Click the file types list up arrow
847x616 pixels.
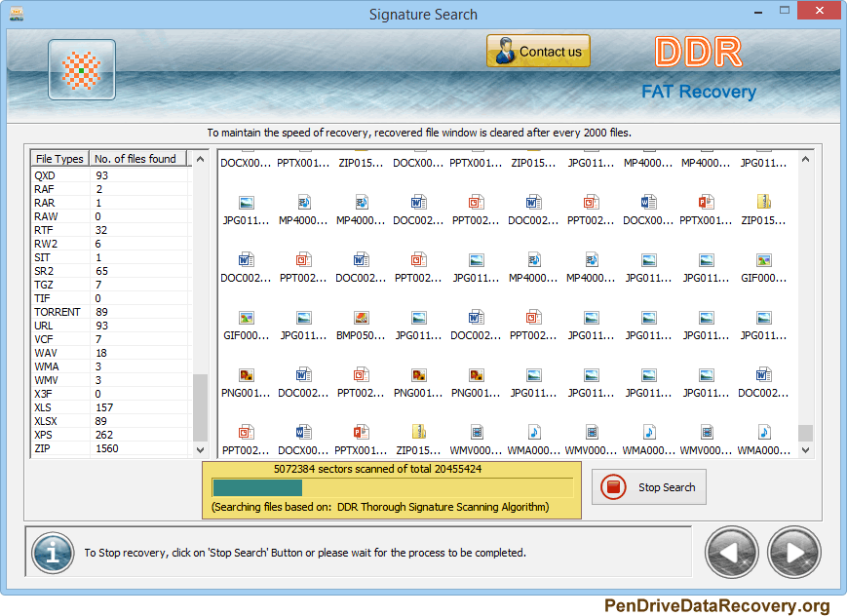point(201,159)
